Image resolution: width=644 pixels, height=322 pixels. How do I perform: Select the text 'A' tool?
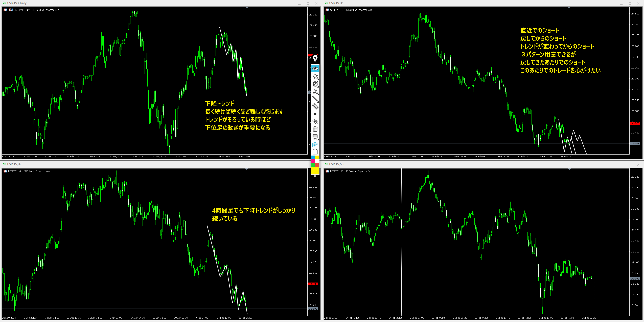315,92
